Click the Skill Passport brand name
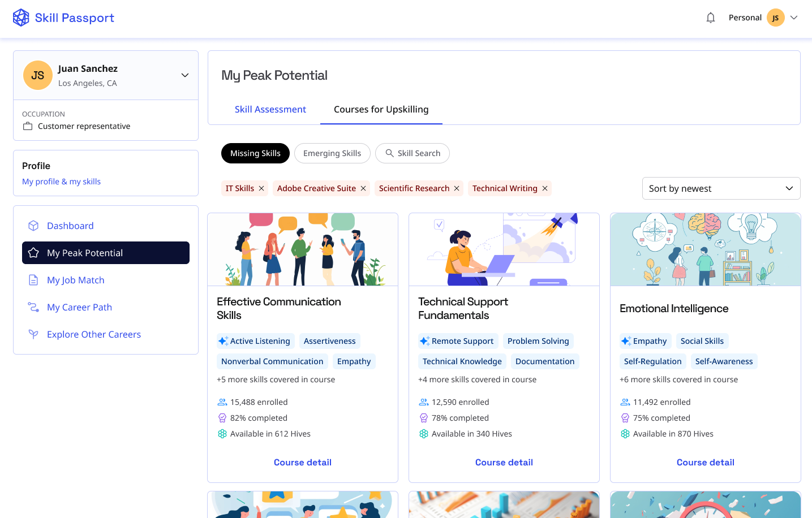This screenshot has width=812, height=518. click(x=75, y=18)
